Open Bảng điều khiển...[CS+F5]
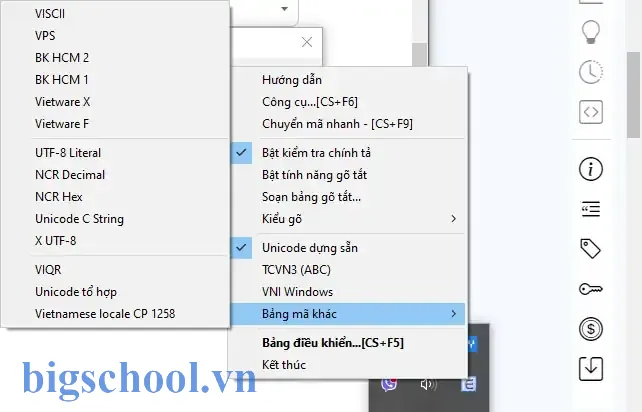This screenshot has width=642, height=412. 348,343
